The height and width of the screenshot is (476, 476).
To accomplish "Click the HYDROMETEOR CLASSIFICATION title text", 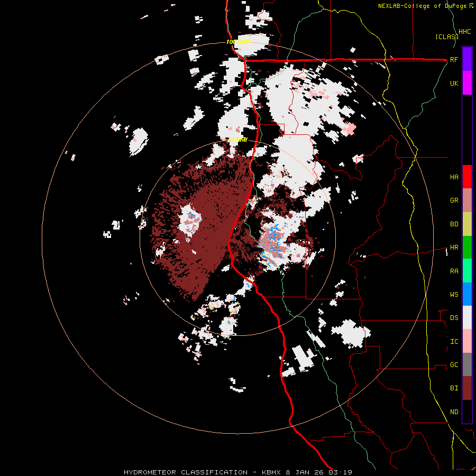I will [x=186, y=472].
